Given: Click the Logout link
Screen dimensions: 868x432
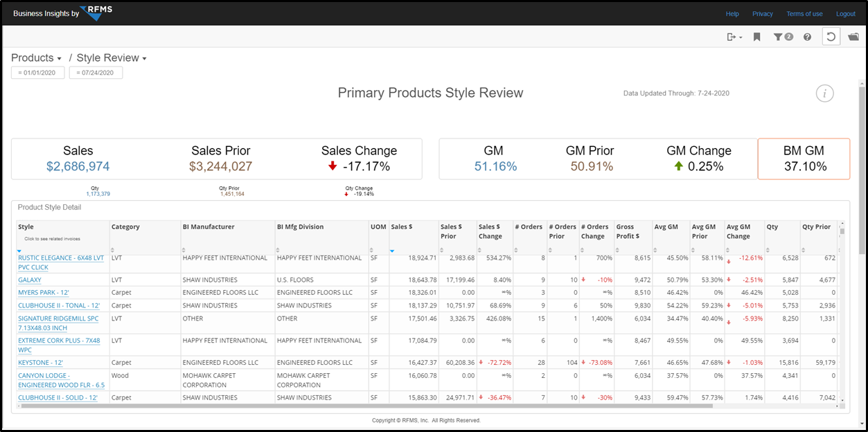Looking at the screenshot, I should [x=846, y=14].
